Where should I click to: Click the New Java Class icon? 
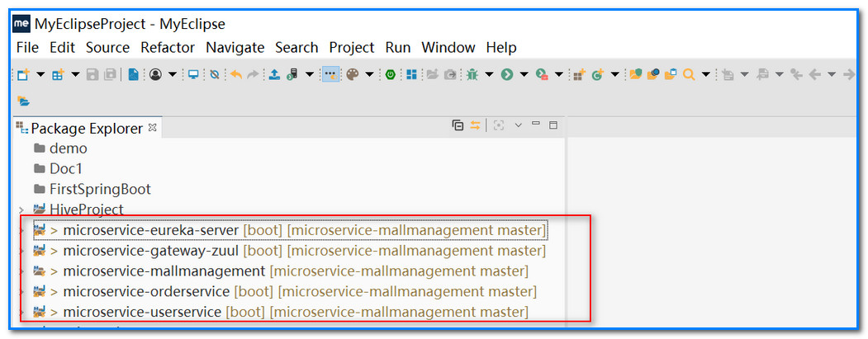pyautogui.click(x=597, y=74)
